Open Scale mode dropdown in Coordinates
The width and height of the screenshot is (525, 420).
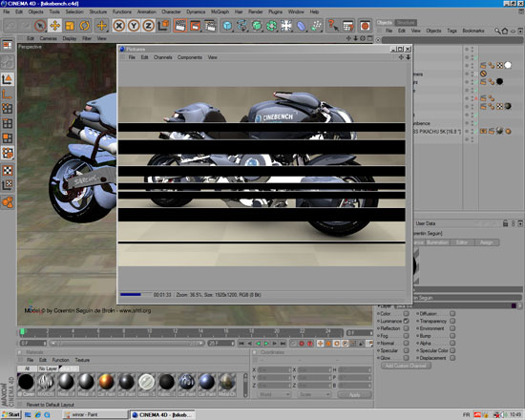[x=314, y=395]
